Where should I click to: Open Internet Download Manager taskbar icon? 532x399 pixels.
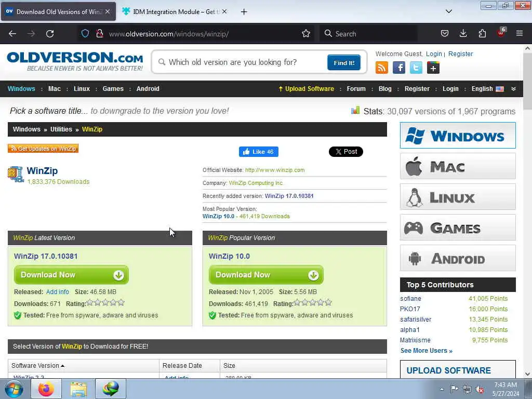[x=111, y=389]
